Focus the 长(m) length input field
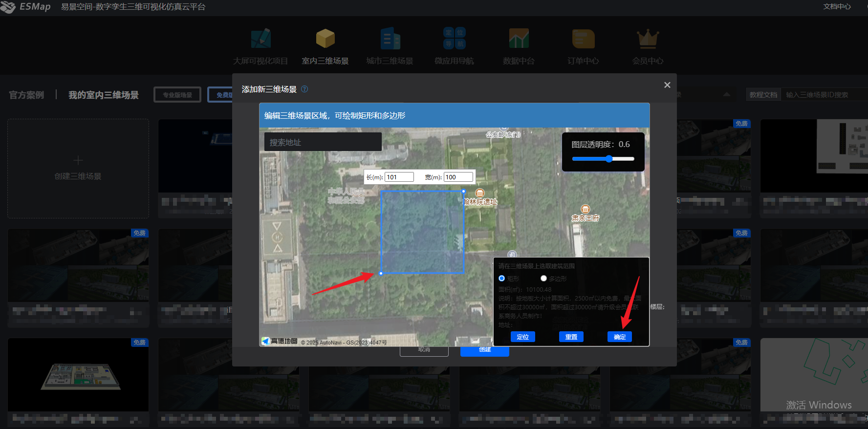The image size is (868, 429). (x=399, y=177)
